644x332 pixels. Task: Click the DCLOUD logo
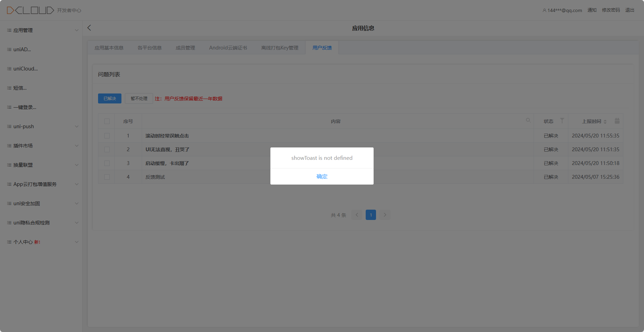(30, 10)
